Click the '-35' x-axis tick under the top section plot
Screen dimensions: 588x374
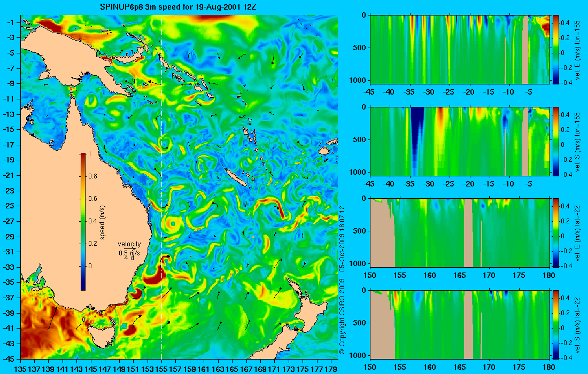(409, 92)
